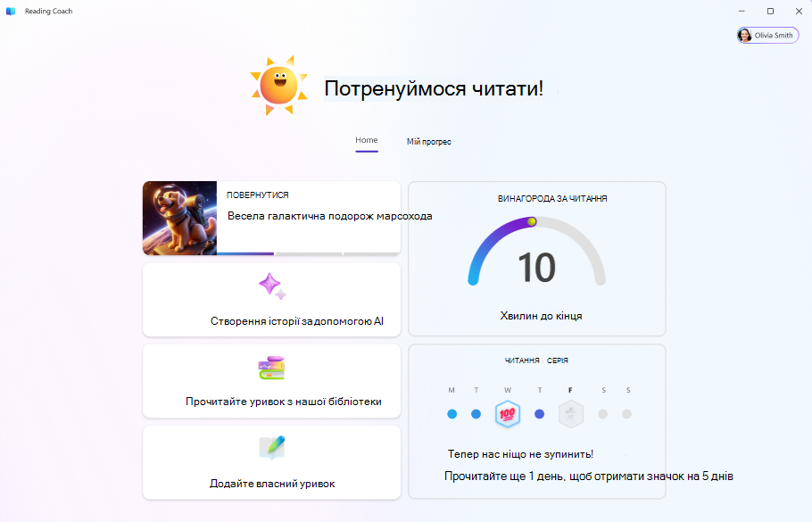
Task: Click Olivia Smith's avatar picture
Action: point(745,35)
